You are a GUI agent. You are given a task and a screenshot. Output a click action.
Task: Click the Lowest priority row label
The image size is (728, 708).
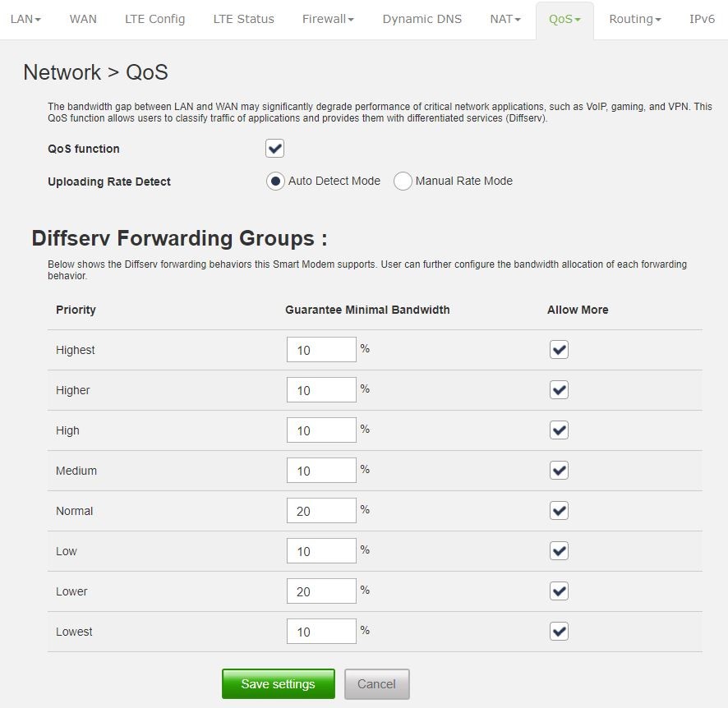pyautogui.click(x=74, y=632)
